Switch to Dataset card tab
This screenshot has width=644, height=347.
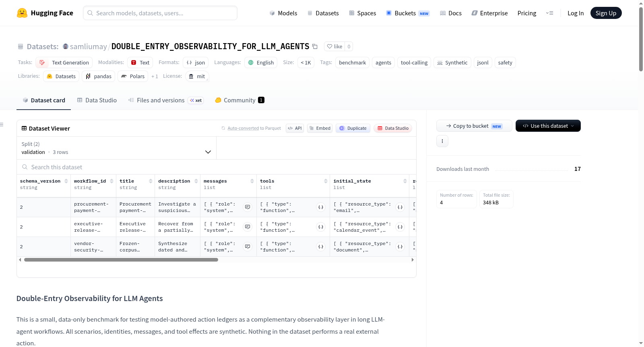click(43, 100)
